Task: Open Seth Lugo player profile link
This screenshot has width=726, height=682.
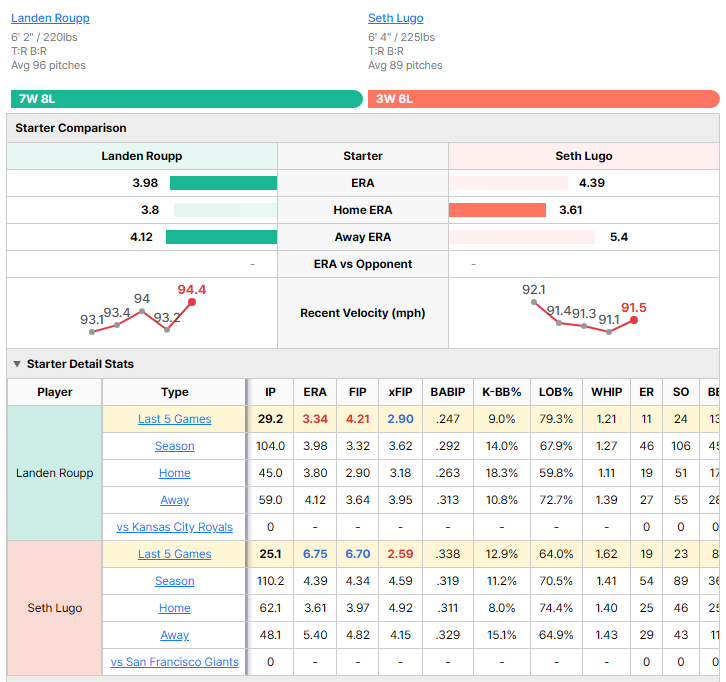Action: [x=395, y=18]
